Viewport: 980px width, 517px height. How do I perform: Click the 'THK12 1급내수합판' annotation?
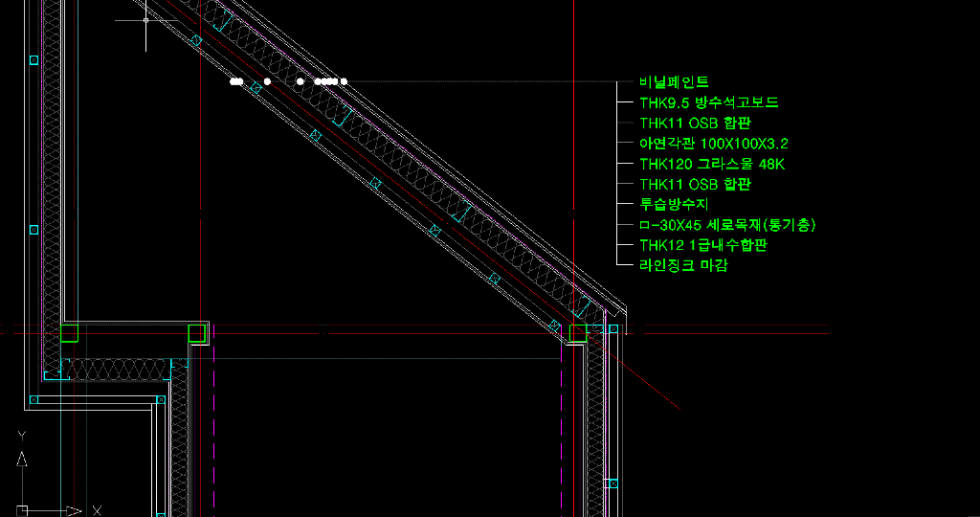click(703, 245)
